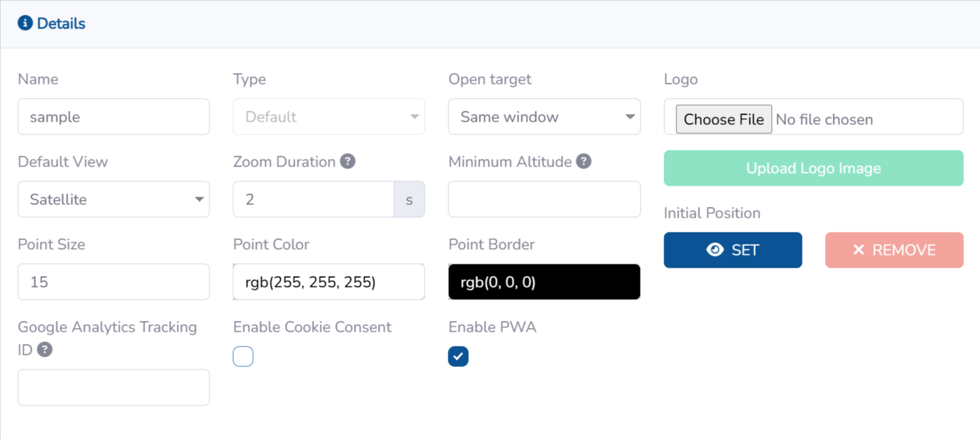Open the Default View Satellite dropdown

click(x=113, y=199)
